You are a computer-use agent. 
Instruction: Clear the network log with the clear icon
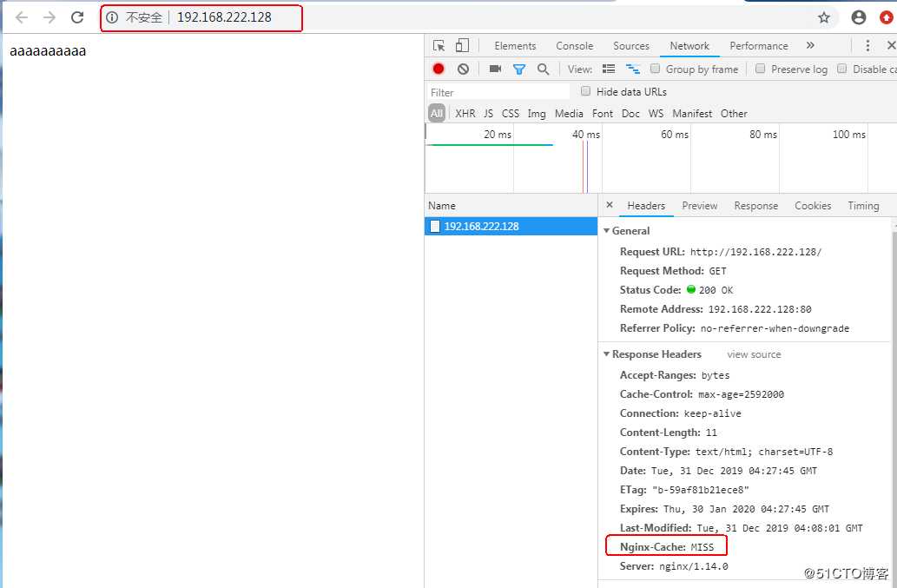pos(463,69)
